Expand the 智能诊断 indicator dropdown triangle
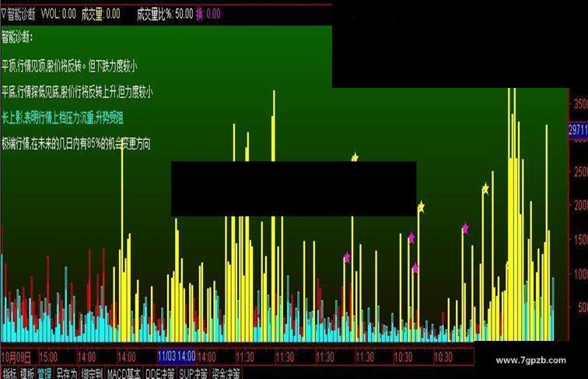This screenshot has width=588, height=379. tap(3, 14)
